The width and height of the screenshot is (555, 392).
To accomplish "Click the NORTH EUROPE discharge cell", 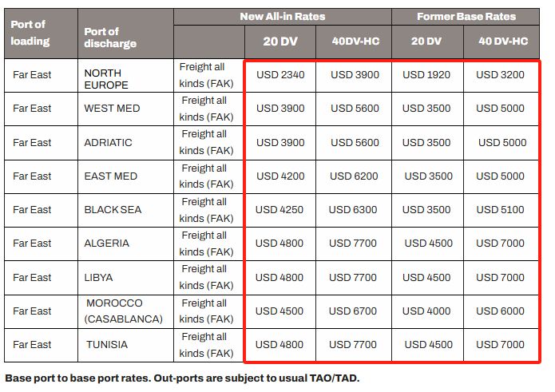I will [125, 76].
